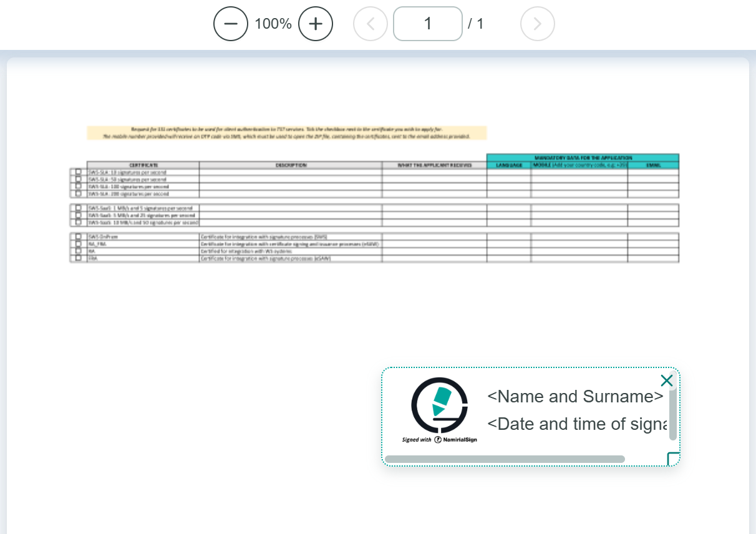Click the 100% zoom level label
Viewport: 756px width, 534px height.
273,24
